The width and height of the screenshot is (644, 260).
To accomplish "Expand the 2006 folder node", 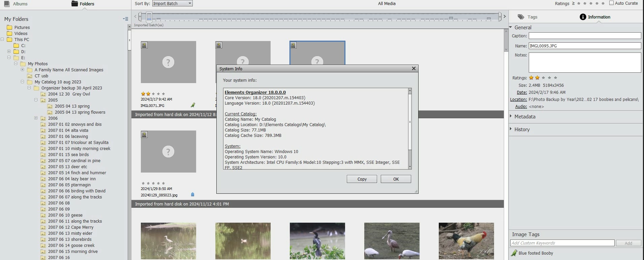I will click(x=36, y=118).
